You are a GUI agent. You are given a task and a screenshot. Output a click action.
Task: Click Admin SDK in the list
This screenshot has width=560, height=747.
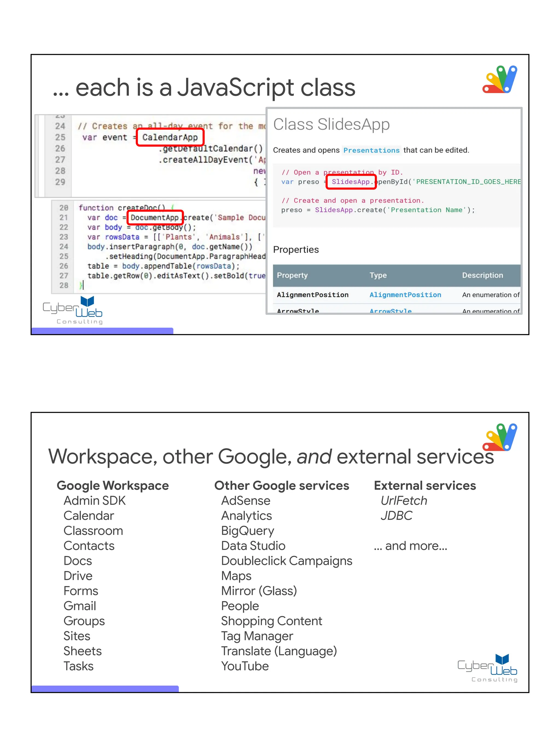[x=95, y=501]
